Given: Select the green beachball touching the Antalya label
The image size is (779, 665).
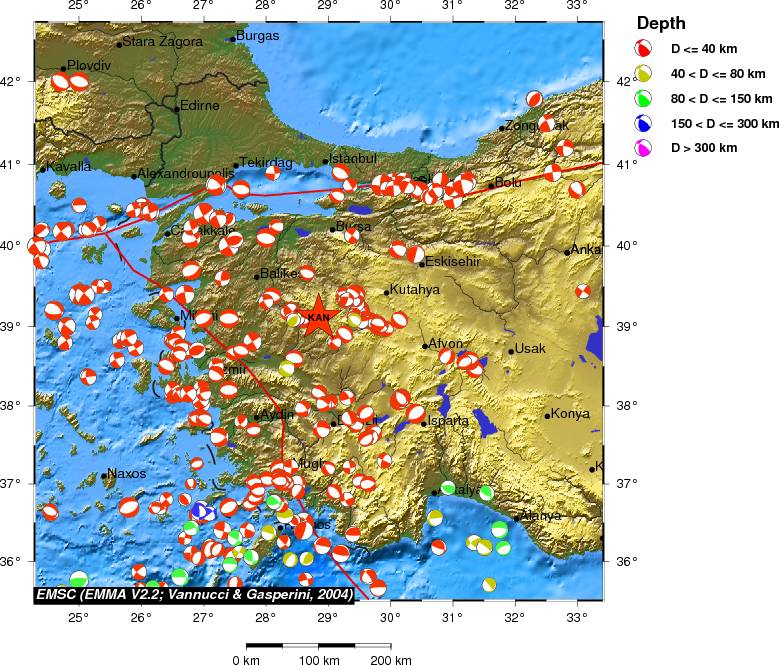Looking at the screenshot, I should coord(448,488).
